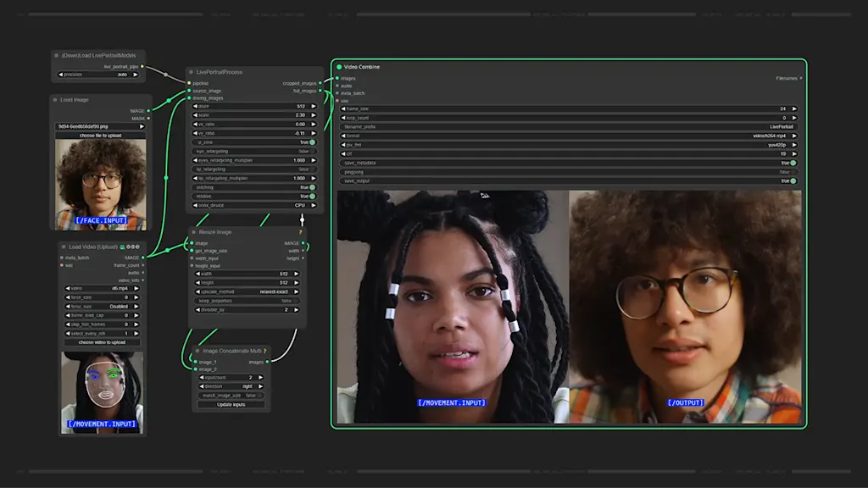Image resolution: width=868 pixels, height=488 pixels.
Task: Click the loop_count value field
Action: point(569,118)
